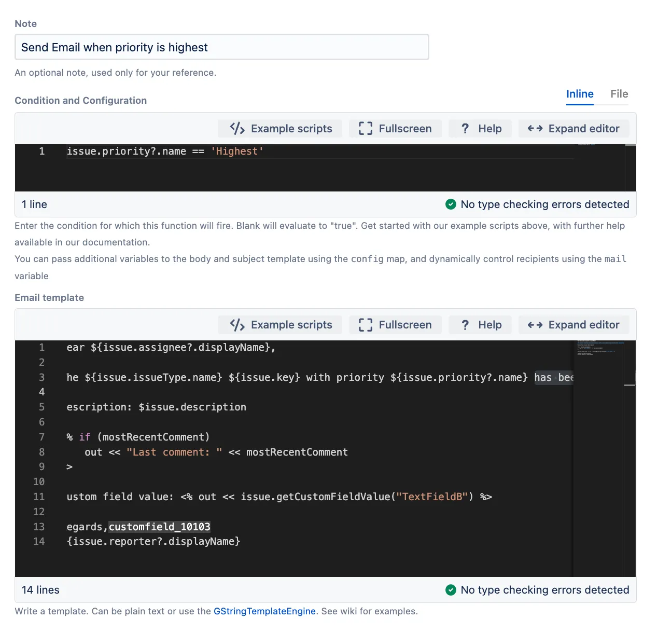
Task: Open Example scripts for the condition editor
Action: (281, 129)
